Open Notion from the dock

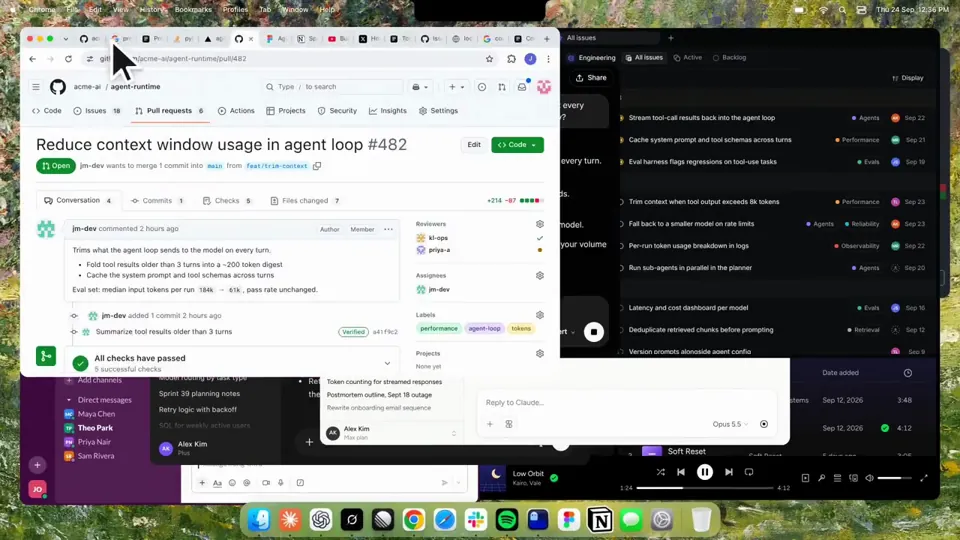pos(600,520)
